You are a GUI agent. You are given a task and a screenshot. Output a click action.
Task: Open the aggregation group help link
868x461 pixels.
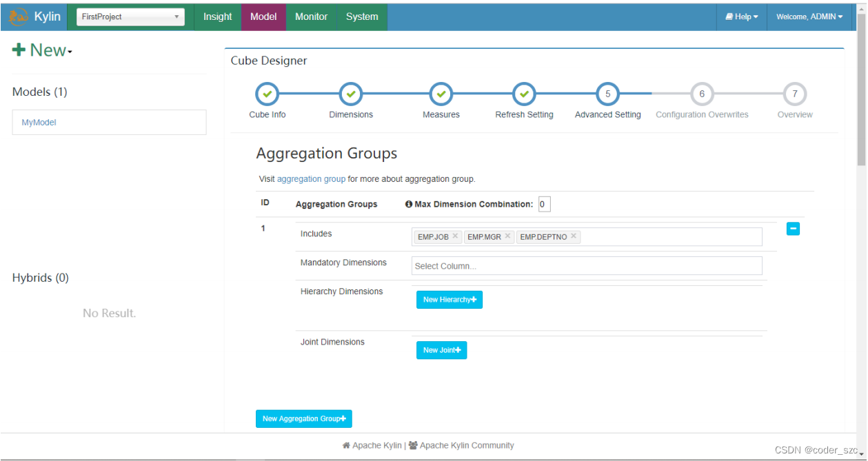point(311,179)
